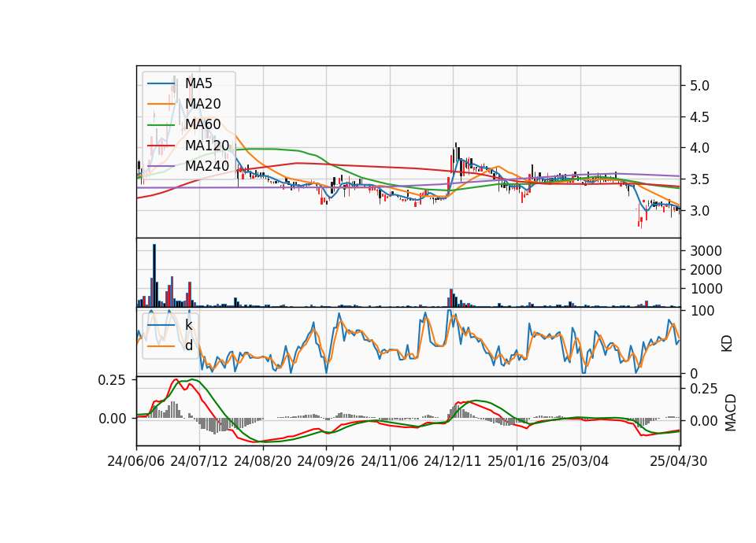Viewport: 756px width, 543px height.
Task: Click the red MA120 legend line swatch
Action: pyautogui.click(x=161, y=146)
